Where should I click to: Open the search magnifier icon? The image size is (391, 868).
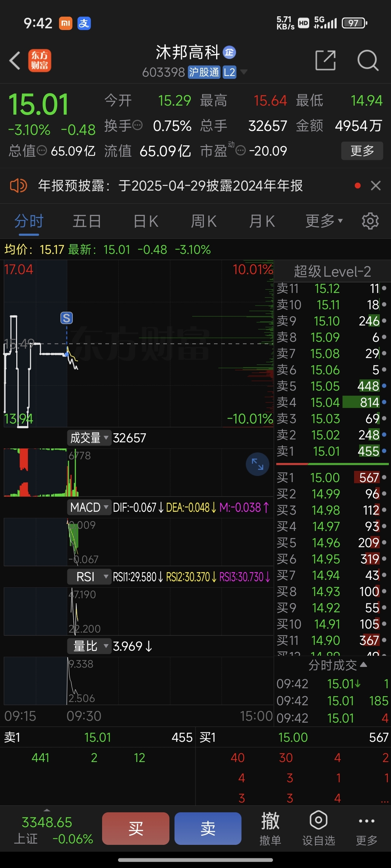[368, 60]
